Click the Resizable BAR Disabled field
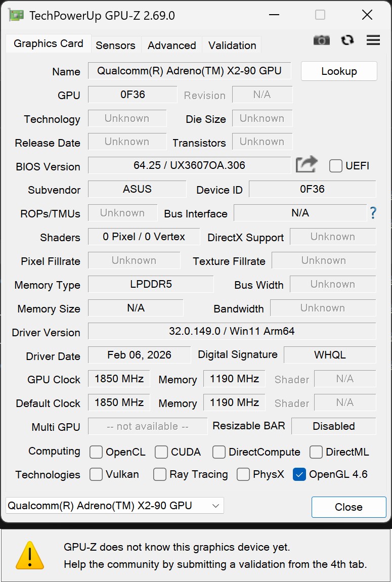Image resolution: width=392 pixels, height=582 pixels. (x=333, y=426)
